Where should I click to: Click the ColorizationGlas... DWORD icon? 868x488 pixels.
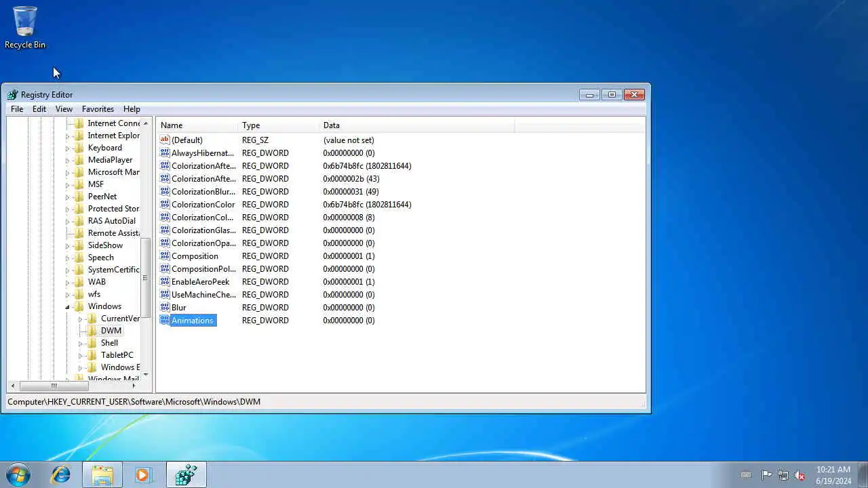pyautogui.click(x=164, y=230)
